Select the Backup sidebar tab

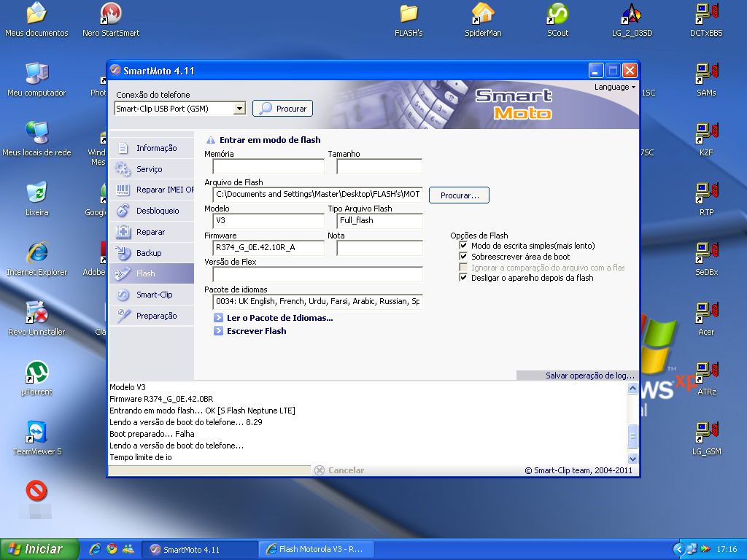click(152, 253)
